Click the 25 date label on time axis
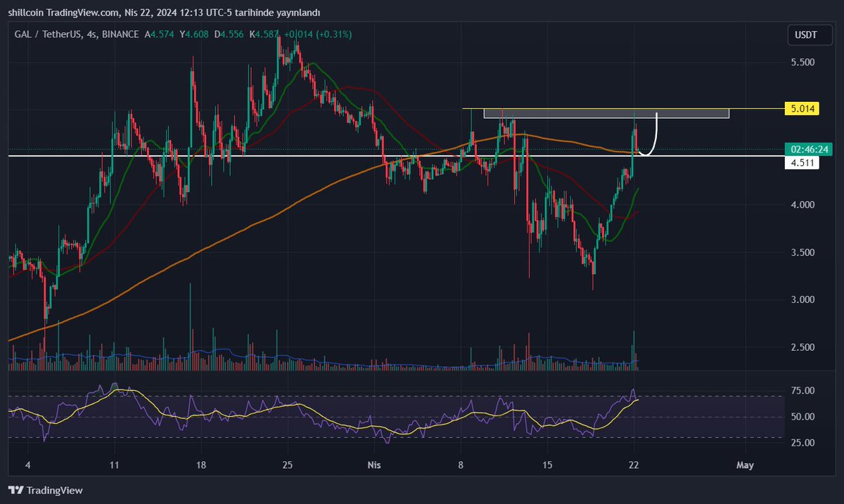Viewport: 844px width, 504px height. [x=286, y=465]
